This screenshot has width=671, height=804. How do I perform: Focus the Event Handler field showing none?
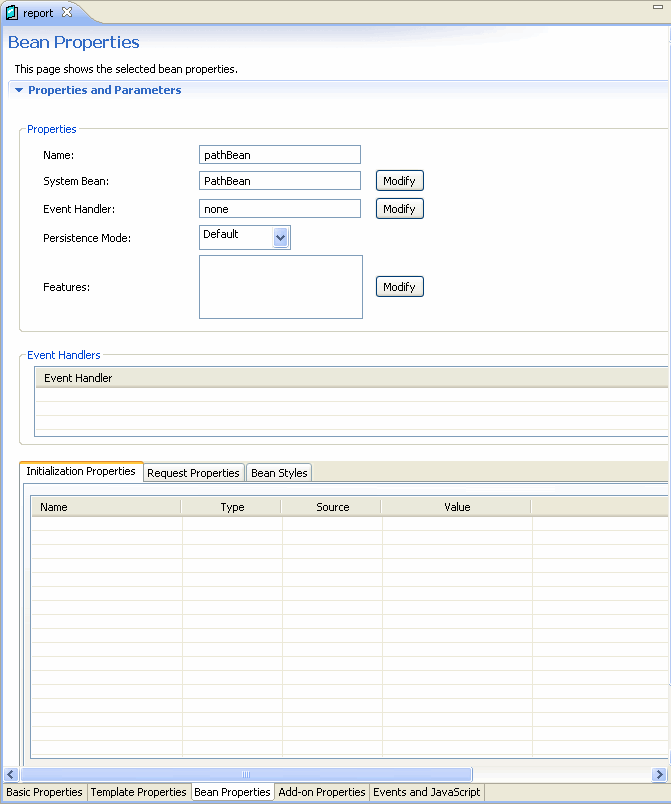tap(280, 209)
